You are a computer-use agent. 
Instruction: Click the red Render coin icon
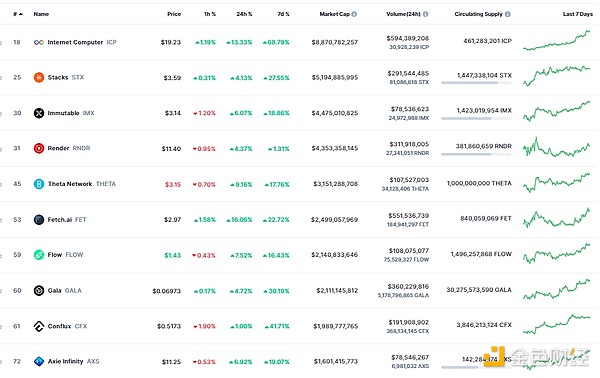[x=39, y=148]
